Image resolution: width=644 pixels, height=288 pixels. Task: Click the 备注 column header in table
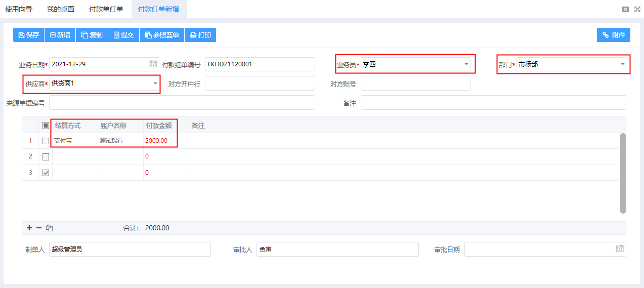coord(405,125)
